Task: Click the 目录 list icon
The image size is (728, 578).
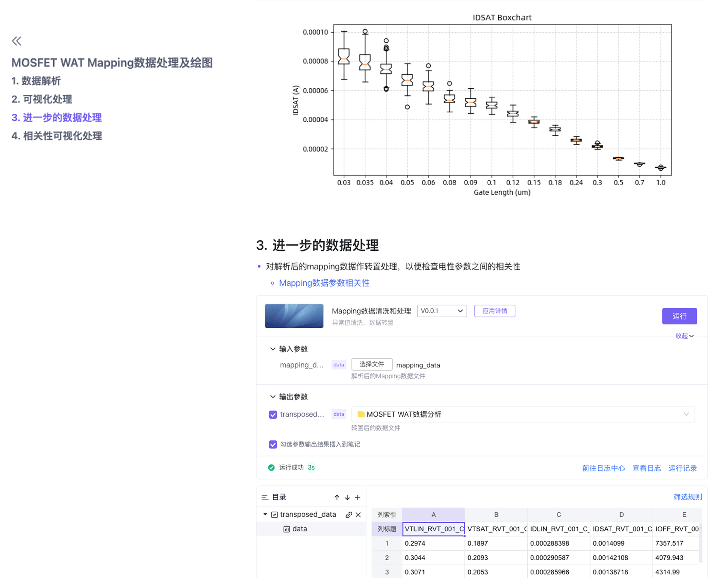Action: [x=265, y=497]
